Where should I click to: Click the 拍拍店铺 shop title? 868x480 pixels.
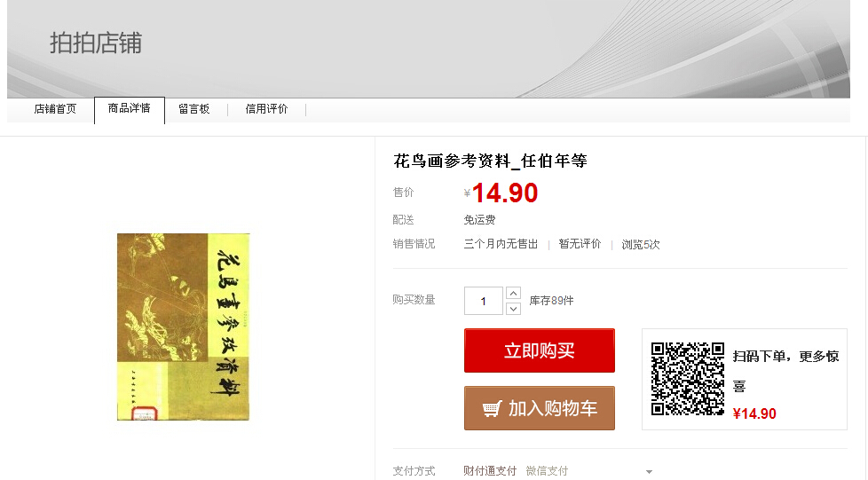click(97, 43)
